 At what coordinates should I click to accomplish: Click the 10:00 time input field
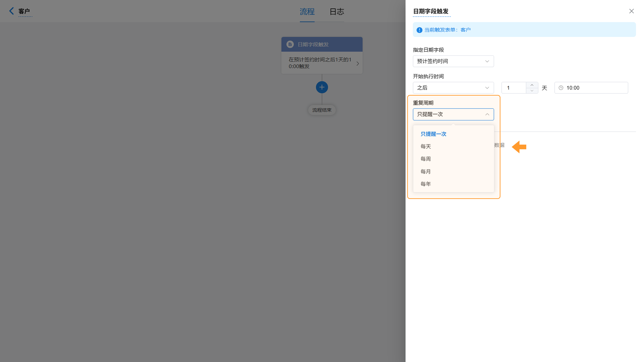point(591,88)
